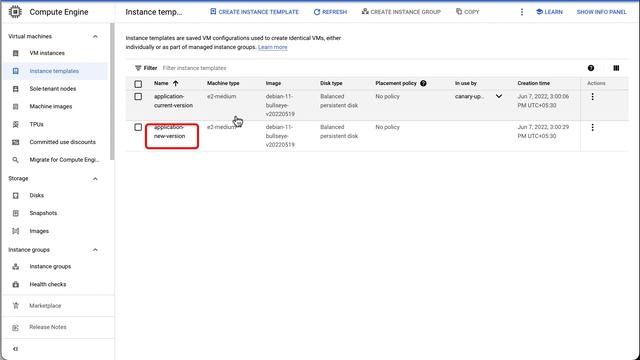
Task: Open Migrate for Compute Engine
Action: 64,160
